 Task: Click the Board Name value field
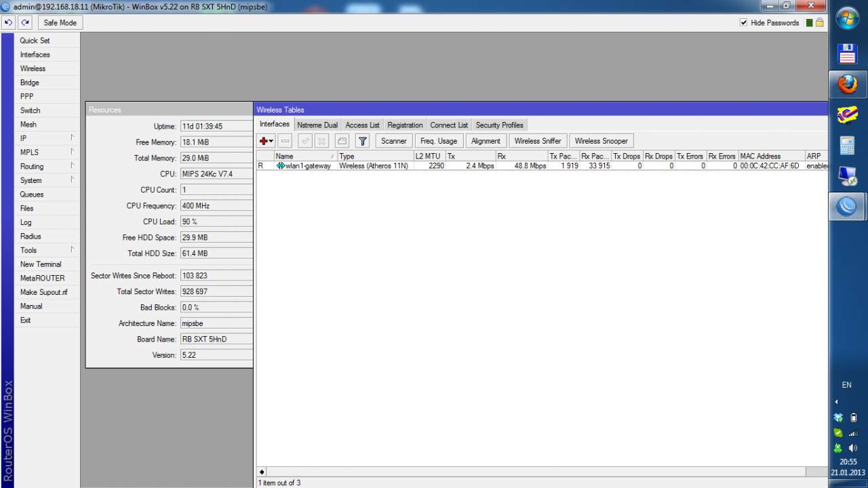(x=216, y=339)
